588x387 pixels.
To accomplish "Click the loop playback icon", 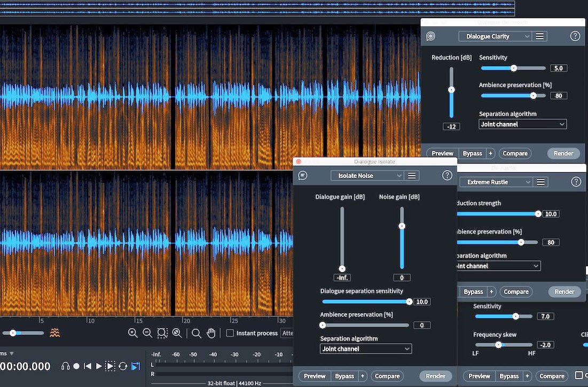I will 123,366.
